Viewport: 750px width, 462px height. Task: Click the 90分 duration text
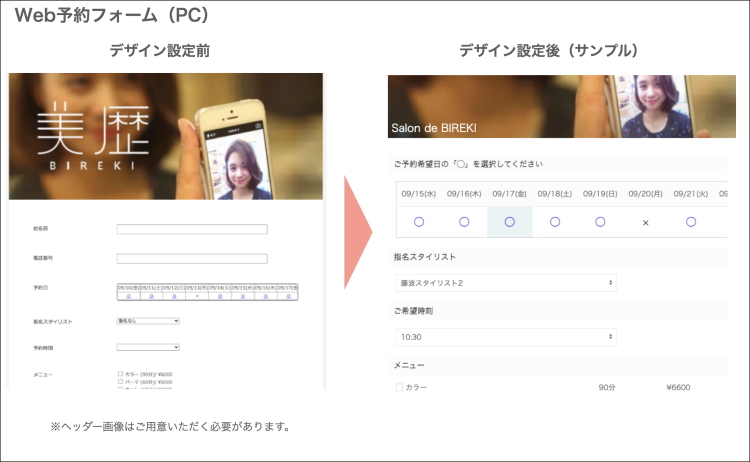(607, 387)
